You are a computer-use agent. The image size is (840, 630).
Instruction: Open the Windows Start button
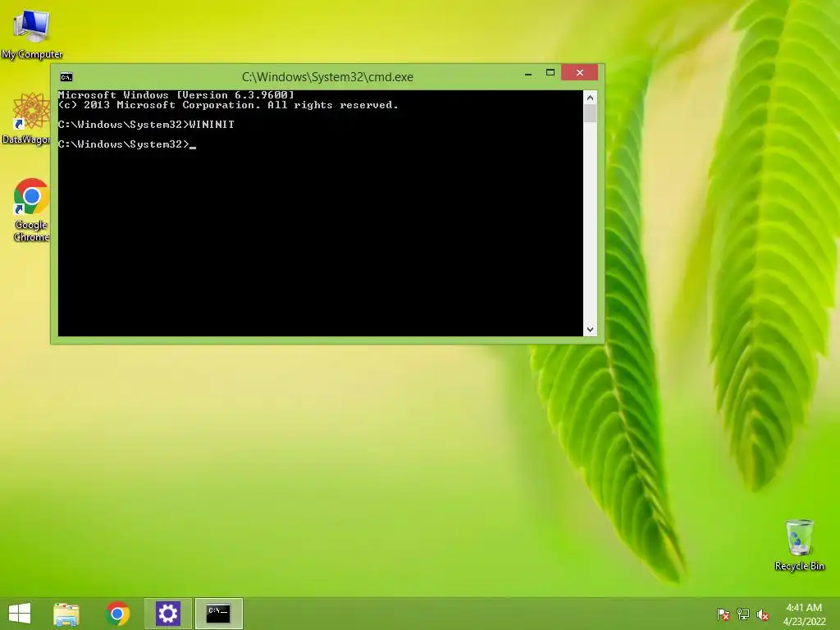(x=20, y=614)
